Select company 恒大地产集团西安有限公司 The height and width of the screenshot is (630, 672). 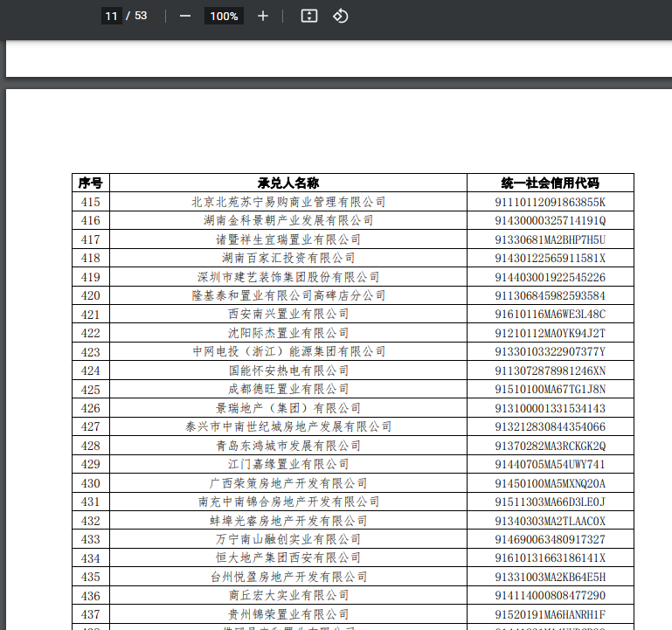[x=288, y=557]
